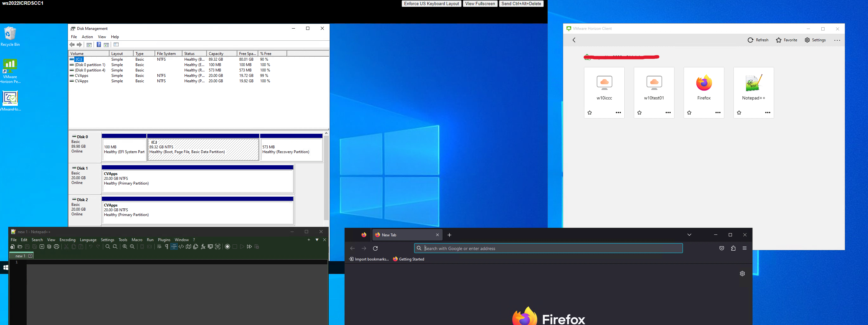Create a new file in Notepad++ toolbar
The height and width of the screenshot is (325, 868).
[12, 247]
